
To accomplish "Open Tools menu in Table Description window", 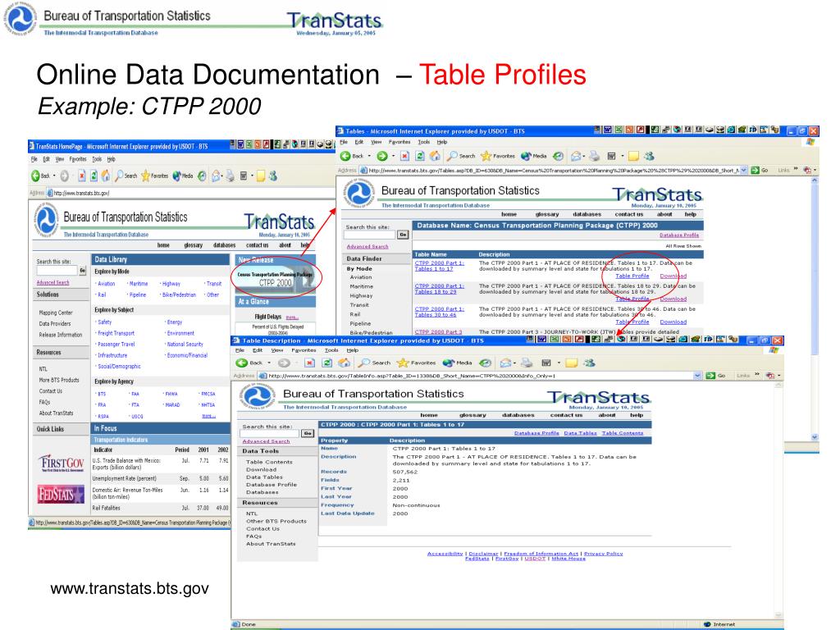I will tap(331, 349).
